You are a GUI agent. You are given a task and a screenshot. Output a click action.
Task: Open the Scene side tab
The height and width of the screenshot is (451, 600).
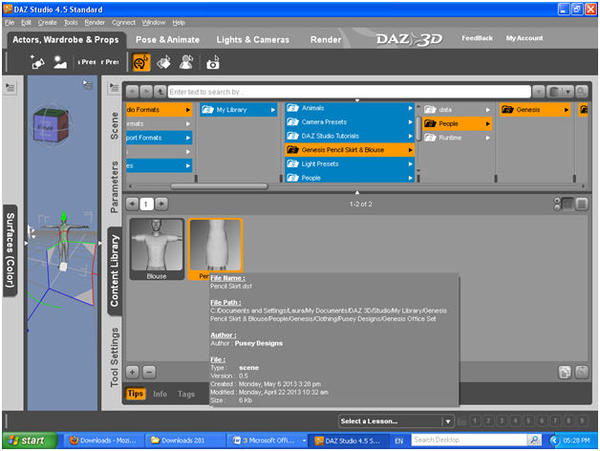pos(114,126)
